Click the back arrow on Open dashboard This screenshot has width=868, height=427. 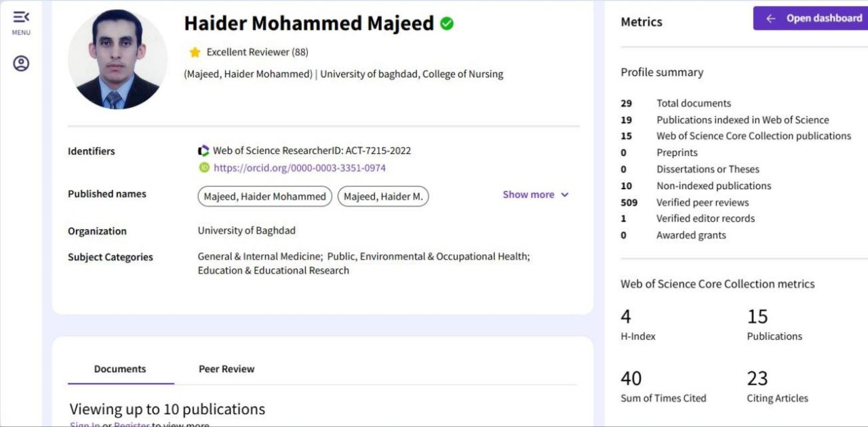[x=771, y=19]
